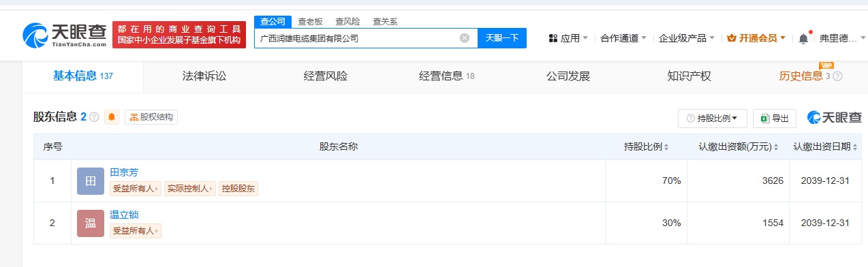Expand the 持股比例 filter dropdown

(x=713, y=119)
